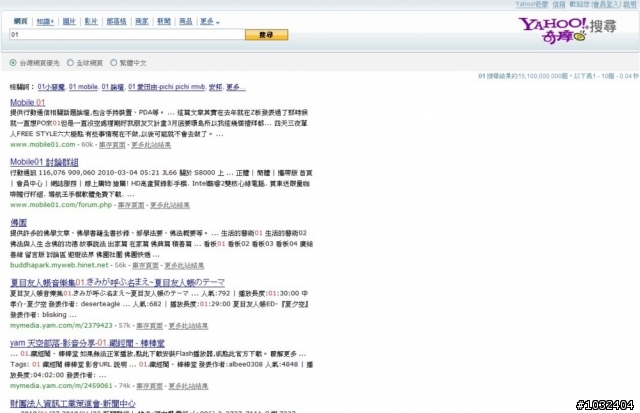Click the www.mobile01.com green URL text

tap(42, 144)
